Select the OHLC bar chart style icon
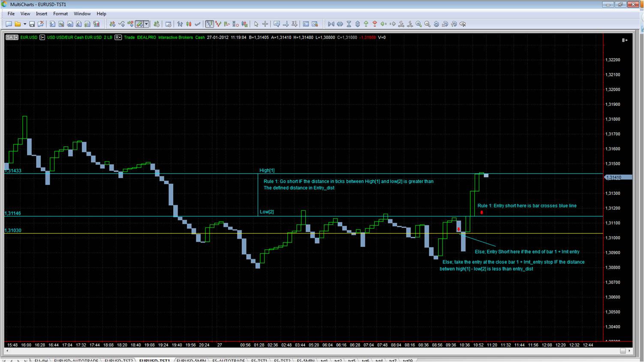Screen dimensions: 644x362 coord(180,24)
